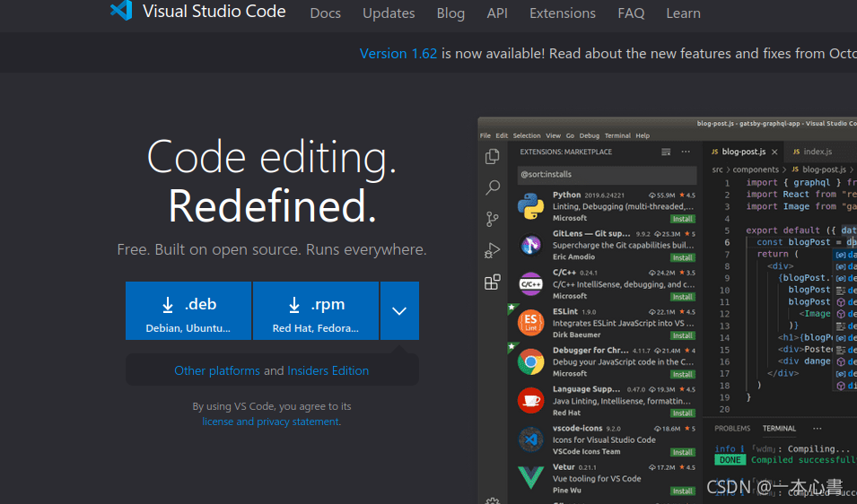Open the Debug menu in editor
857x504 pixels.
(x=590, y=135)
